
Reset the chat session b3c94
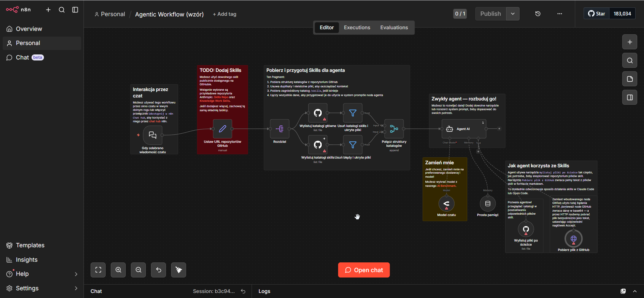tap(243, 291)
